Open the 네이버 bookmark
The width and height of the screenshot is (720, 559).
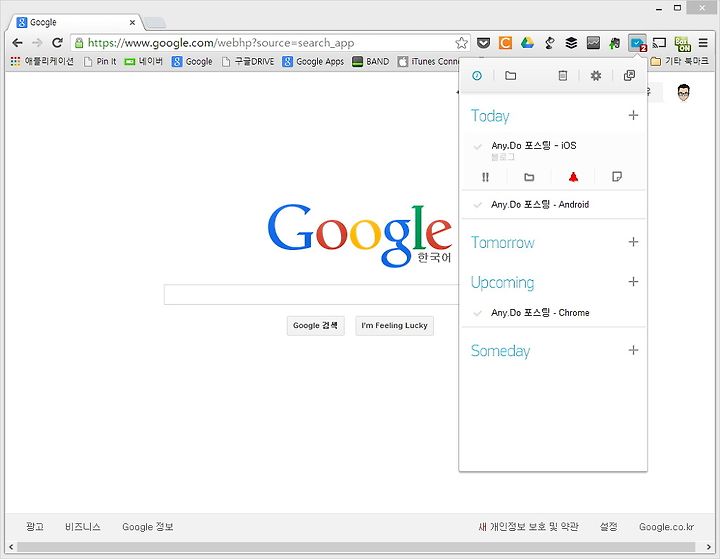143,61
